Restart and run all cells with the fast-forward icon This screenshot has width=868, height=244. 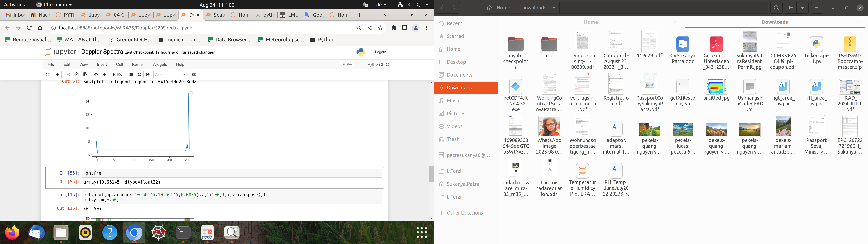click(x=148, y=75)
